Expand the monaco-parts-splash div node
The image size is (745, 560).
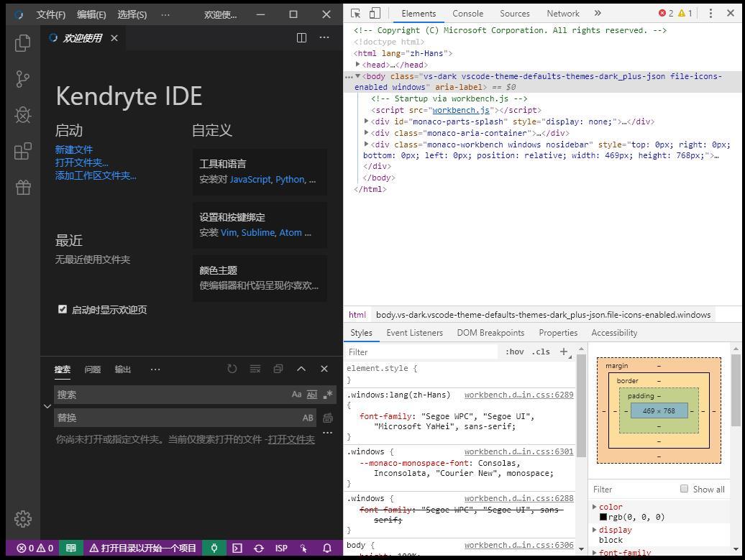(366, 121)
